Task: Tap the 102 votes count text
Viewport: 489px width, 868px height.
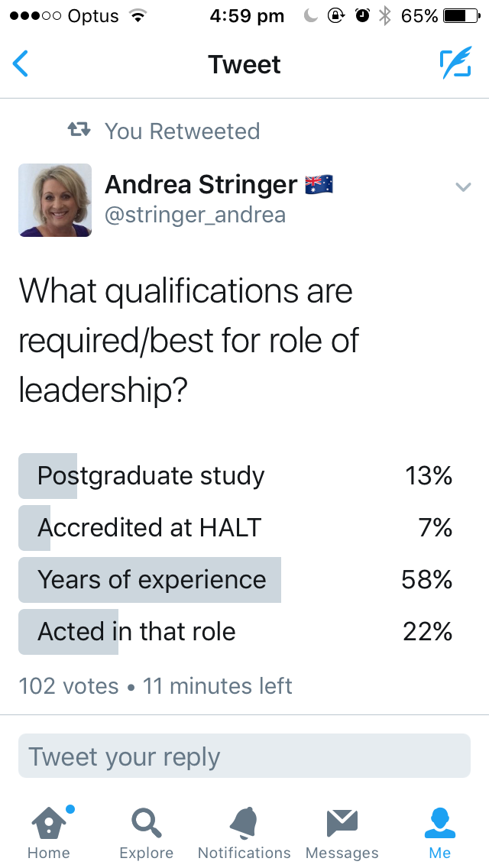Action: coord(69,685)
